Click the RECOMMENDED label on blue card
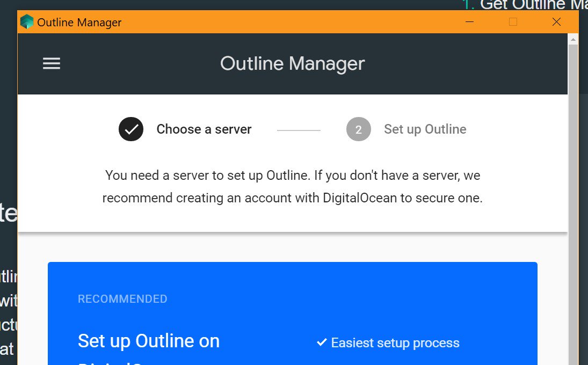The height and width of the screenshot is (365, 588). click(x=122, y=299)
